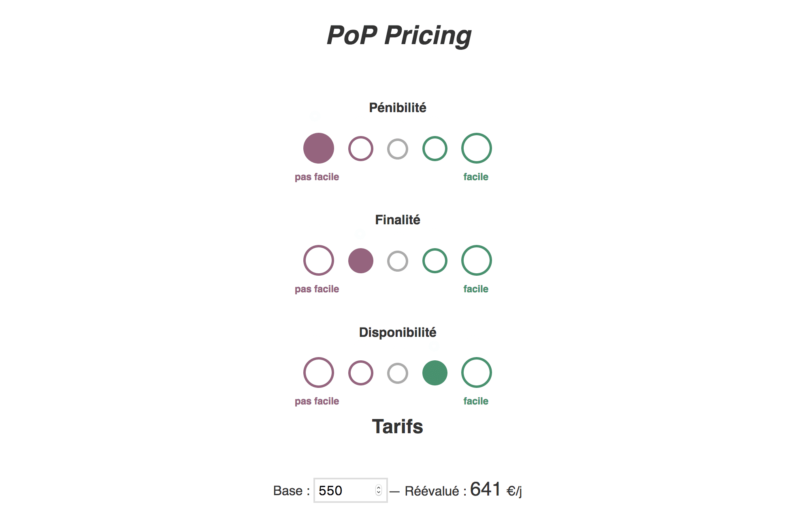
Task: Click the stepper arrows in Base field
Action: (x=379, y=490)
